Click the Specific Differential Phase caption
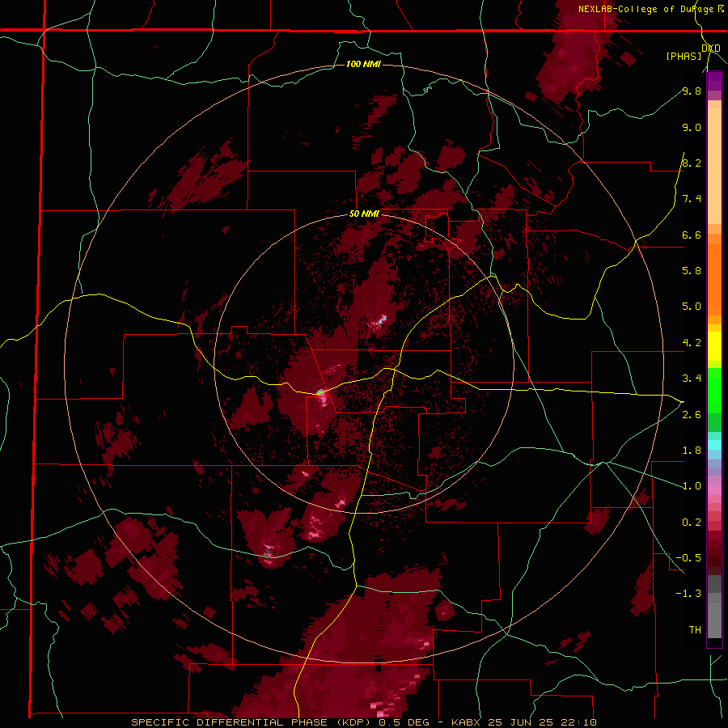 point(363,722)
